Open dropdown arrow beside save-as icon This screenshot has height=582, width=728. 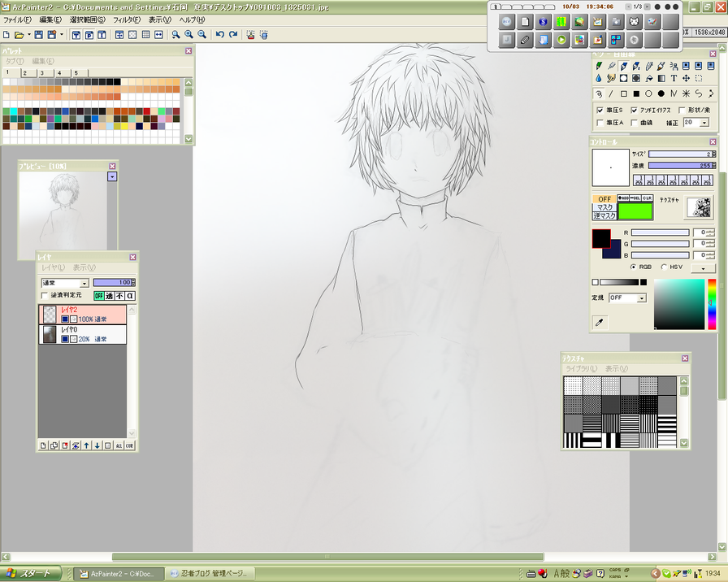click(61, 35)
